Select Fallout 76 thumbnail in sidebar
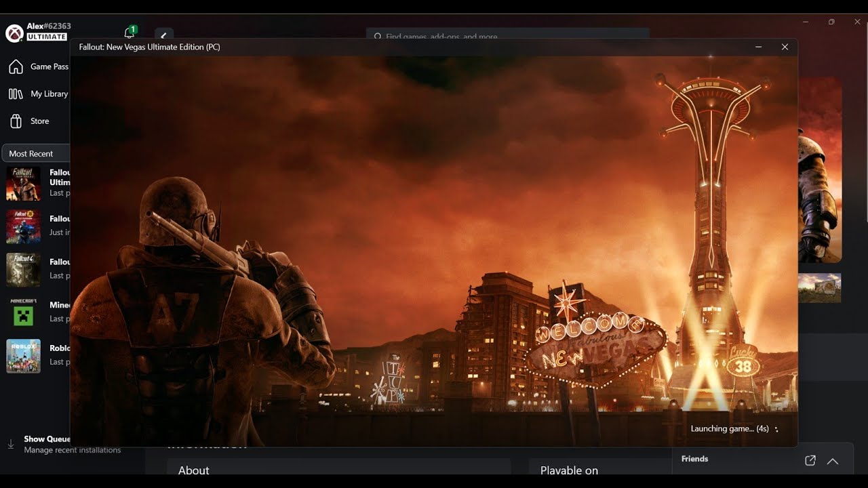Viewport: 868px width, 488px height. coord(23,226)
